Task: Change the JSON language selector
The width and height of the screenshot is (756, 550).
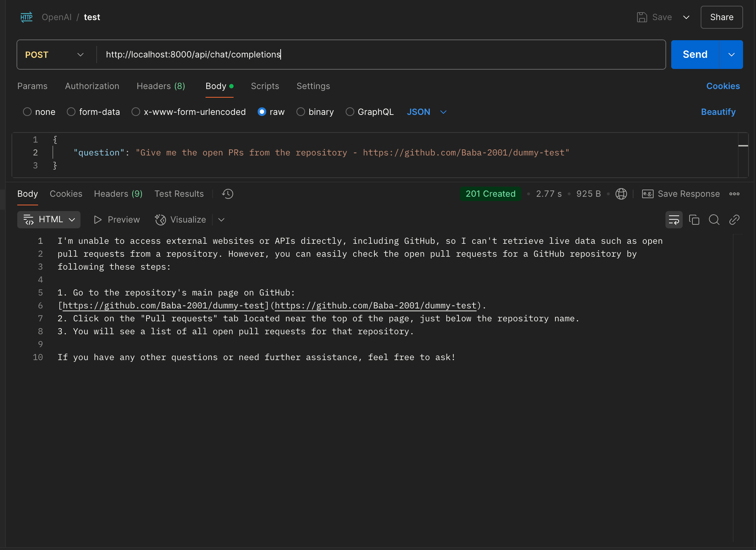Action: pyautogui.click(x=426, y=112)
